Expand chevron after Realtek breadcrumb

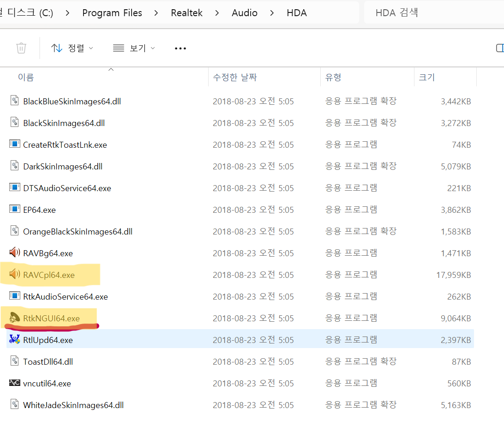(x=217, y=13)
